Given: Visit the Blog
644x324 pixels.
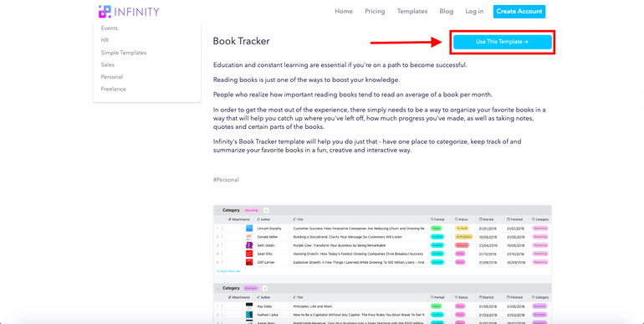Looking at the screenshot, I should [x=446, y=12].
